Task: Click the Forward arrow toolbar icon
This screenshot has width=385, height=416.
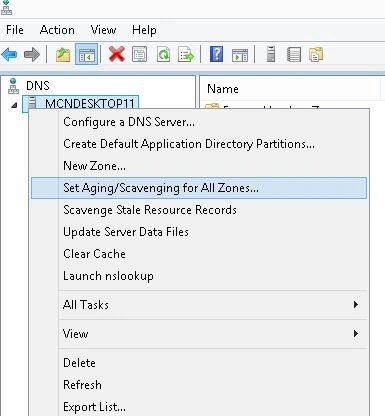Action: pyautogui.click(x=32, y=54)
